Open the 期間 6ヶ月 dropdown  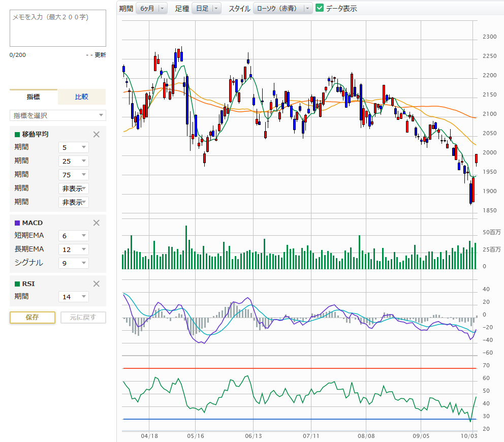coord(151,8)
